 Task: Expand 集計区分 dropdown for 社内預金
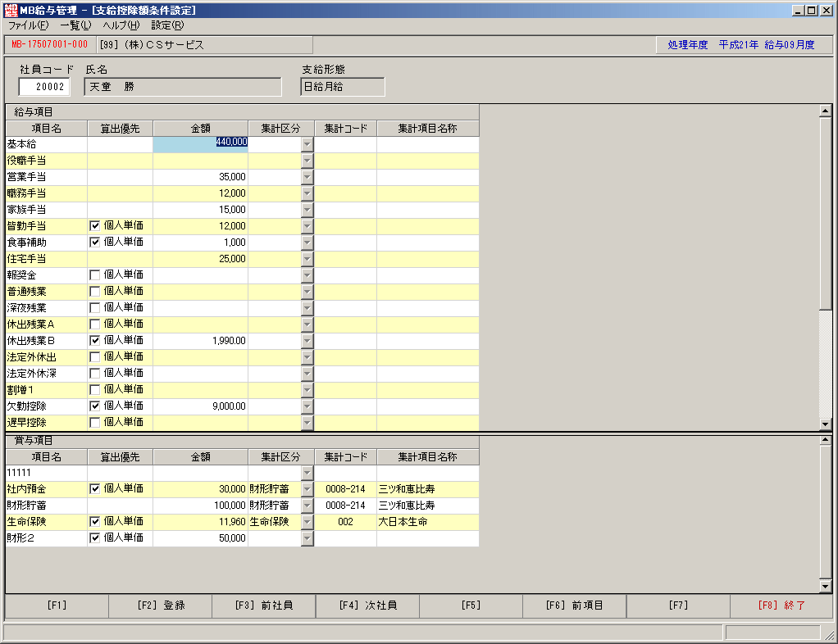[307, 489]
